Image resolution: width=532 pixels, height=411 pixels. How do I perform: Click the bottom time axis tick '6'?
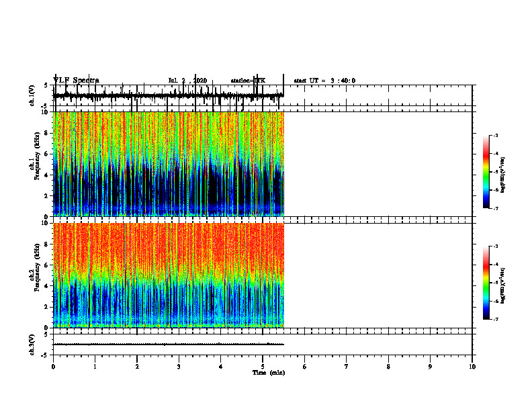coord(305,366)
